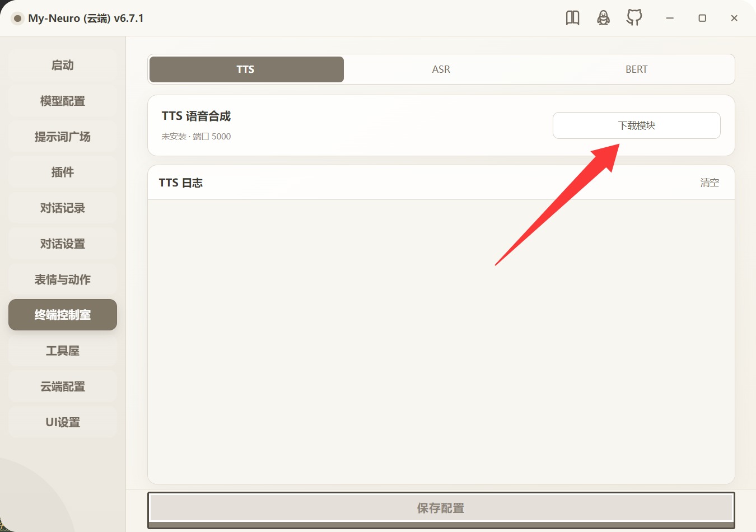Go to 模型配置 in the sidebar

pyautogui.click(x=63, y=101)
